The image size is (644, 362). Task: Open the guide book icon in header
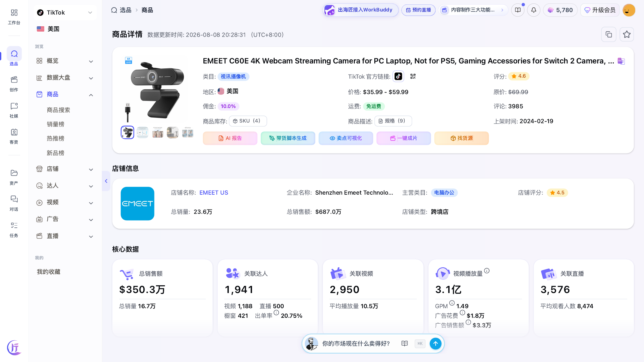[518, 10]
